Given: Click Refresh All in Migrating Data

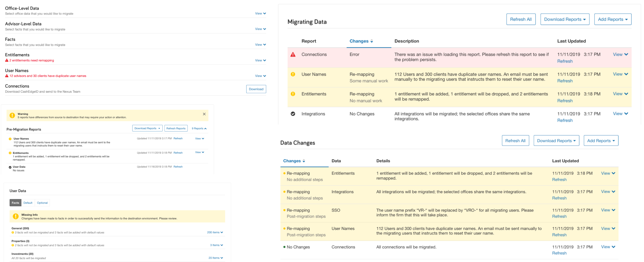Looking at the screenshot, I should pos(521,19).
